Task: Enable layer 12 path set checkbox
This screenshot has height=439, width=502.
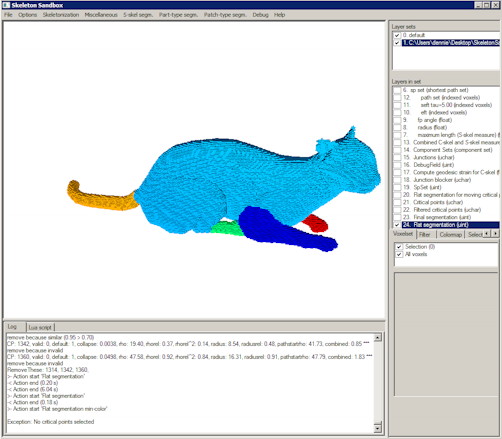Action: point(397,98)
